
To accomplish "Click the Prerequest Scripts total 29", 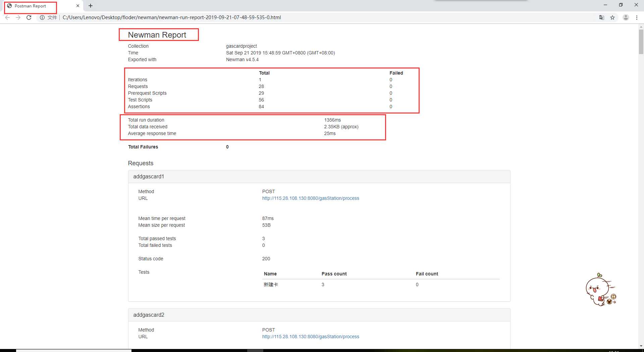I will 261,93.
